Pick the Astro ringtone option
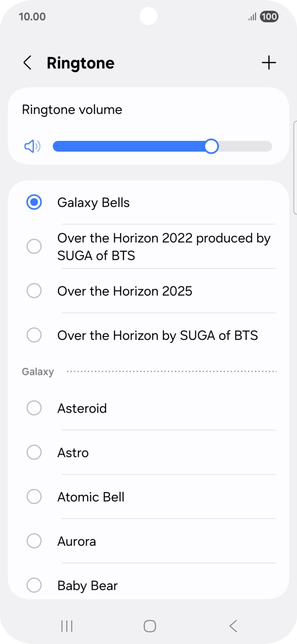The width and height of the screenshot is (297, 644). tap(73, 453)
